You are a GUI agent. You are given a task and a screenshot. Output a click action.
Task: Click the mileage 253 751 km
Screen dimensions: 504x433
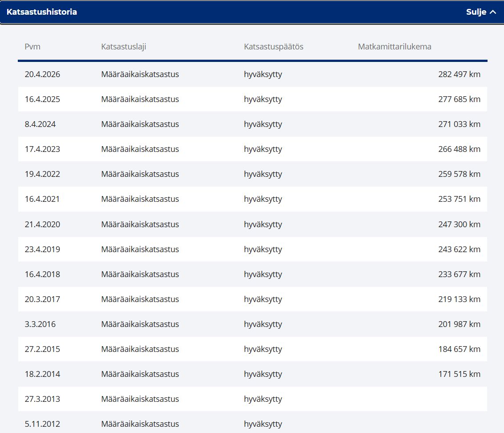click(459, 199)
